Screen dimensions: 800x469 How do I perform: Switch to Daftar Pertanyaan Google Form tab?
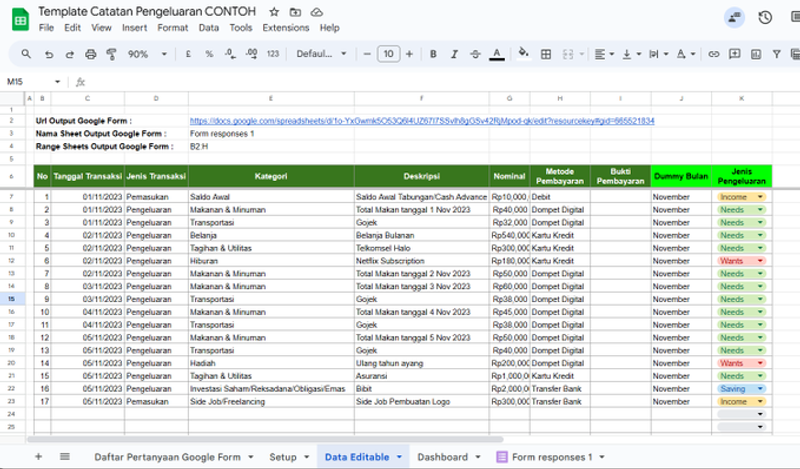[167, 457]
